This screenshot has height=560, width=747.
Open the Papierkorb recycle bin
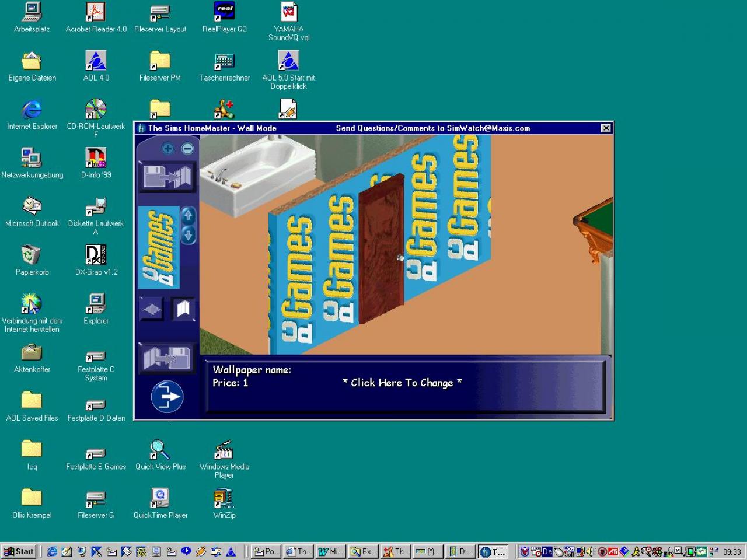[x=32, y=260]
